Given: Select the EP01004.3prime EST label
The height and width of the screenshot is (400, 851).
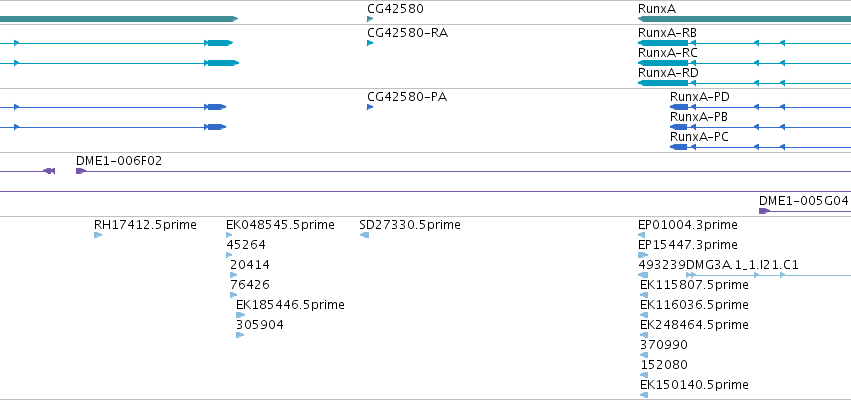Looking at the screenshot, I should (688, 225).
